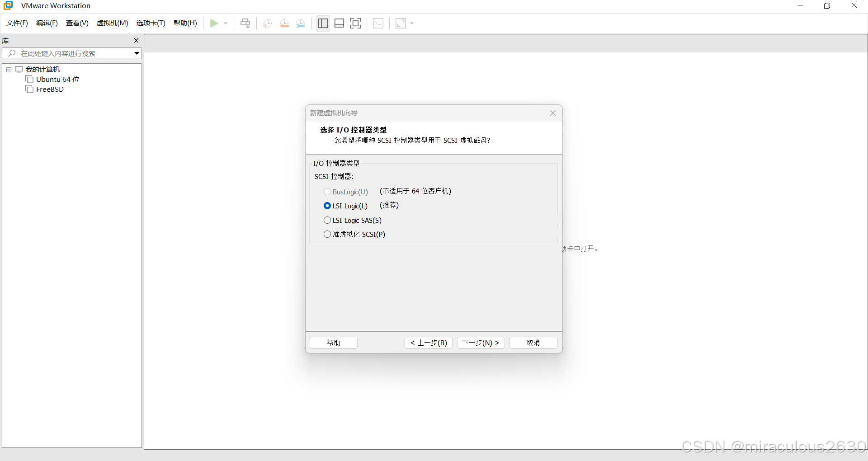868x461 pixels.
Task: Open the 选项卡(T) menu
Action: pos(151,23)
